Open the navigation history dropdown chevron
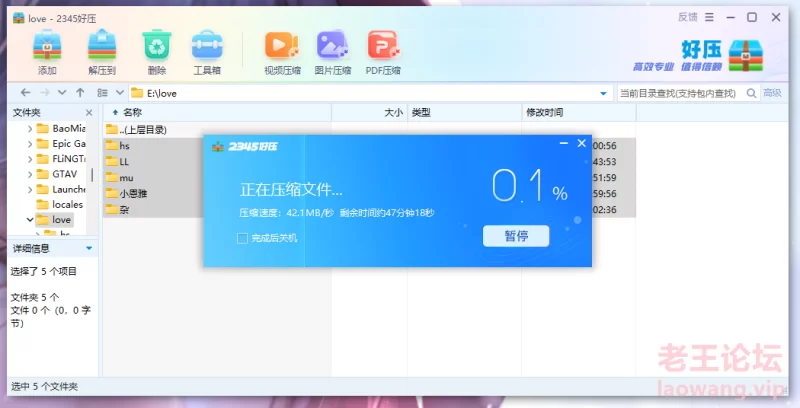The height and width of the screenshot is (408, 800). tap(62, 93)
